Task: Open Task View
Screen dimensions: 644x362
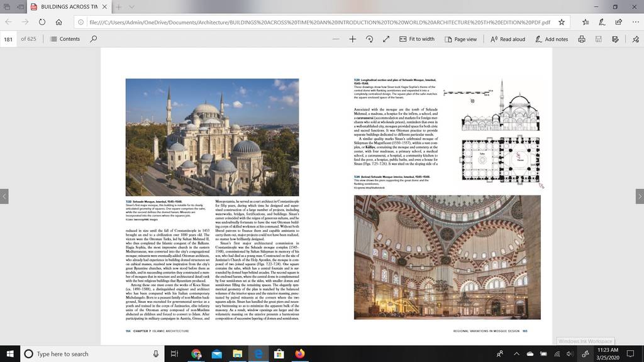Action: (x=175, y=354)
